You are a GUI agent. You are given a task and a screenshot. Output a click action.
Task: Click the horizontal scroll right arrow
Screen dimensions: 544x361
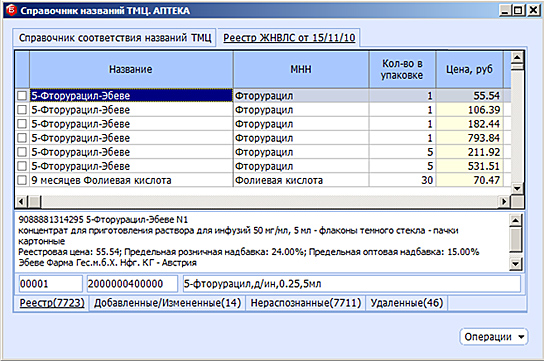(504, 201)
